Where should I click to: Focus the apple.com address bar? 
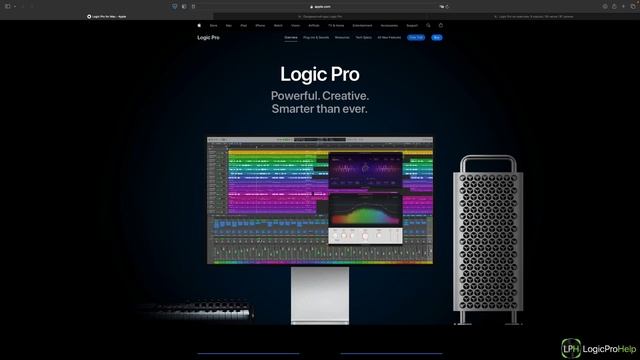coord(320,7)
